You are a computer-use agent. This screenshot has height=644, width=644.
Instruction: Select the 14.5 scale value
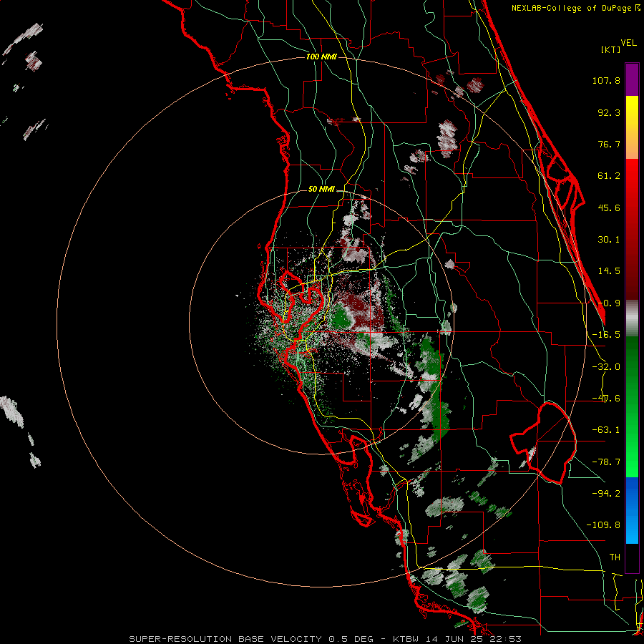(x=609, y=271)
